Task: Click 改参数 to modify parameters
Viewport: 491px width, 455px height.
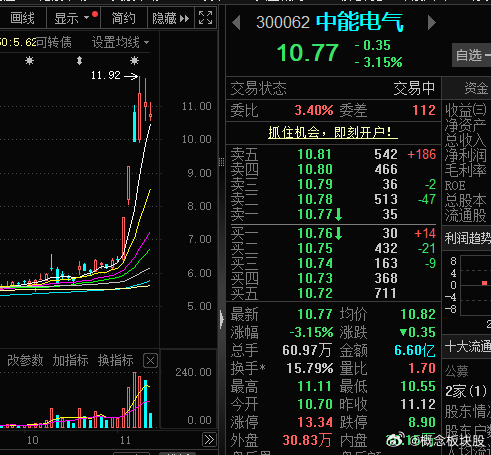Action: coord(25,360)
